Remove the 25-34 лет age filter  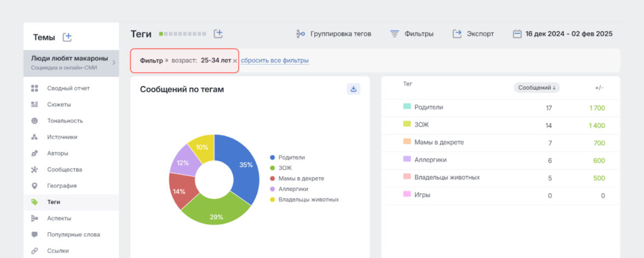(x=235, y=61)
